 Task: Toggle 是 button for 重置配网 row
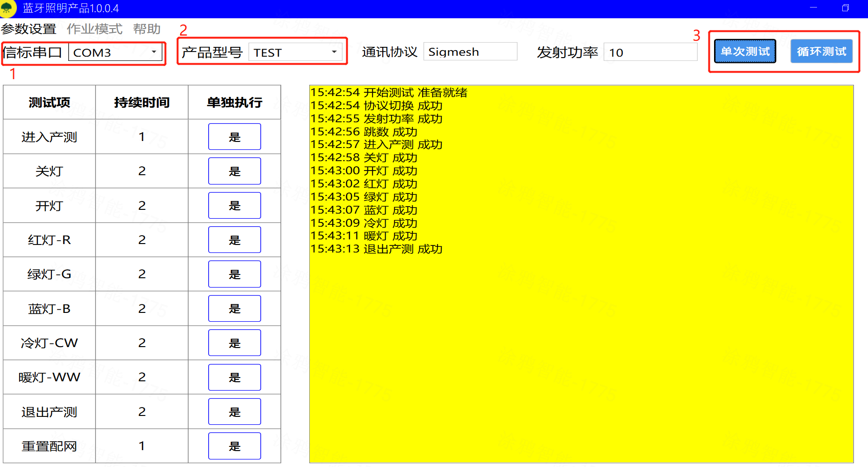pyautogui.click(x=234, y=446)
